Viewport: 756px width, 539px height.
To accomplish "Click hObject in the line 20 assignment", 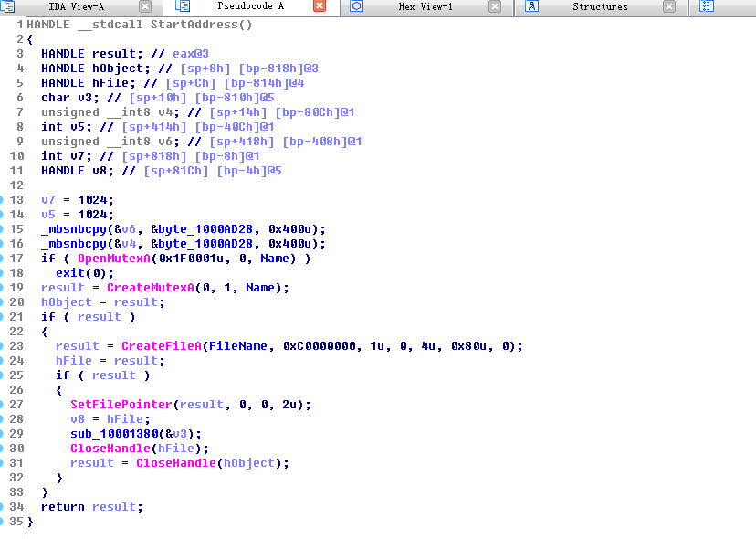I will (x=67, y=302).
